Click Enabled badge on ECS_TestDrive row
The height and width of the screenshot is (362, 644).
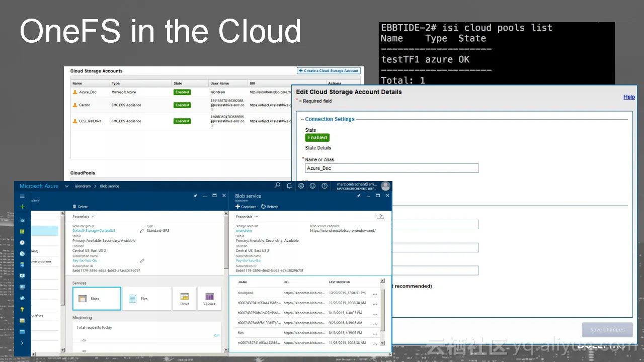(x=182, y=121)
